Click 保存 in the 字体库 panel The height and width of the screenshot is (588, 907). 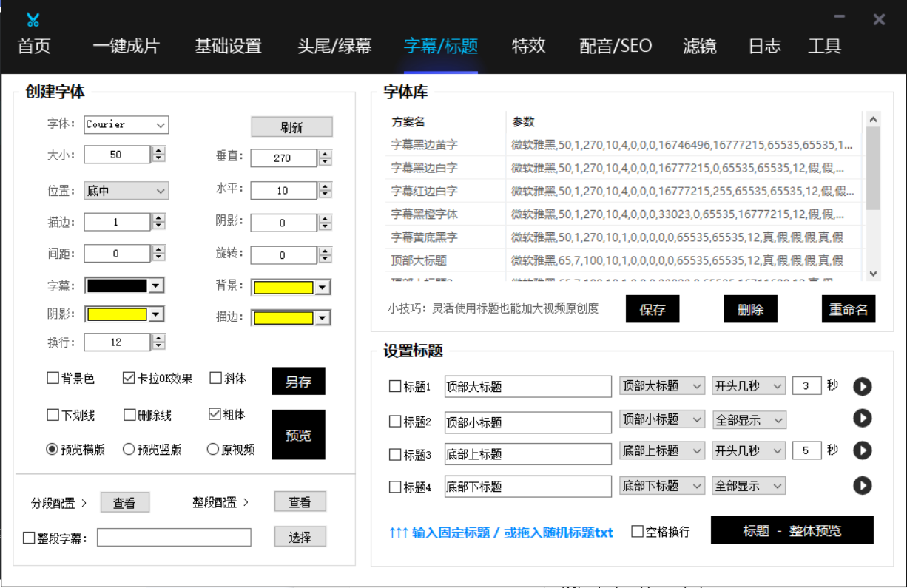click(x=652, y=308)
